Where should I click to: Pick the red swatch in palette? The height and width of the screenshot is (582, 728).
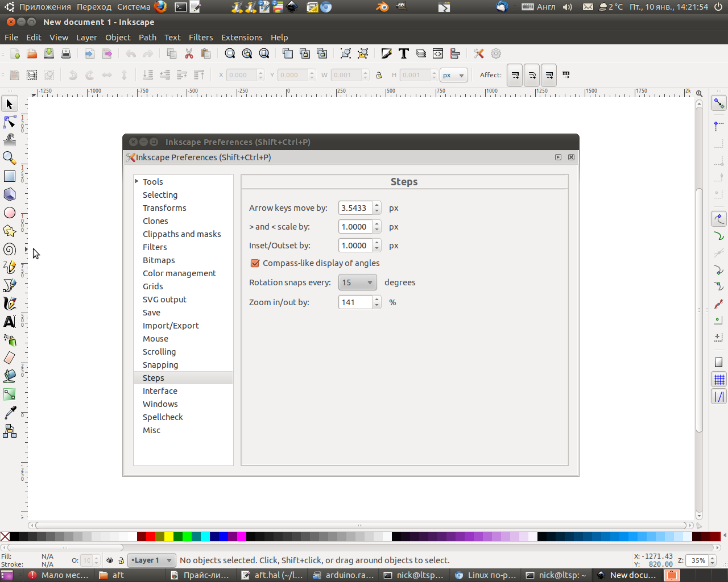(151, 537)
